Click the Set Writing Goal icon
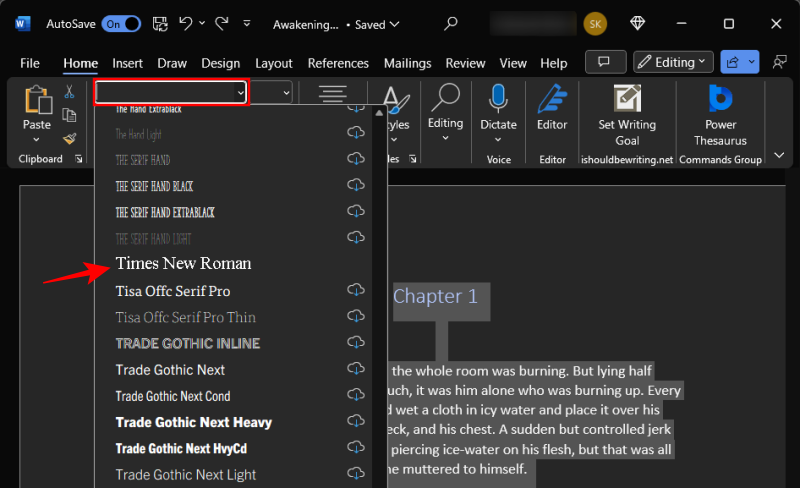Screen dimensions: 800x488 click(x=627, y=98)
